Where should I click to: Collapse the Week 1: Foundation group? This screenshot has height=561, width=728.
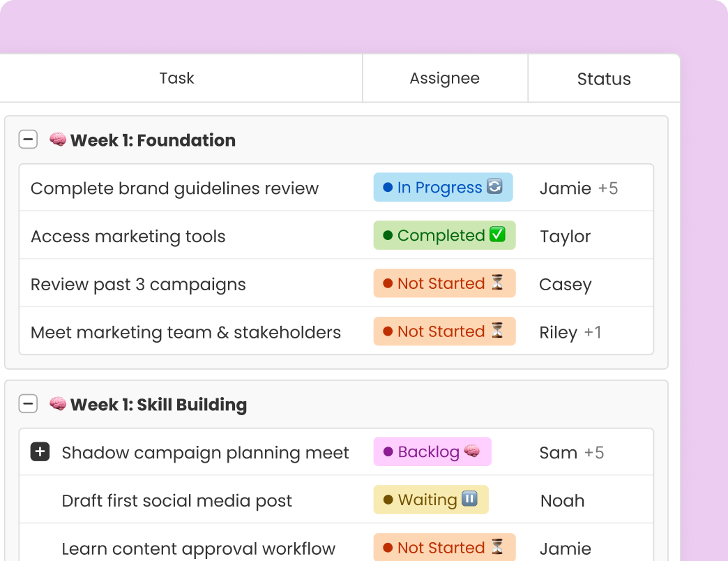click(x=28, y=140)
